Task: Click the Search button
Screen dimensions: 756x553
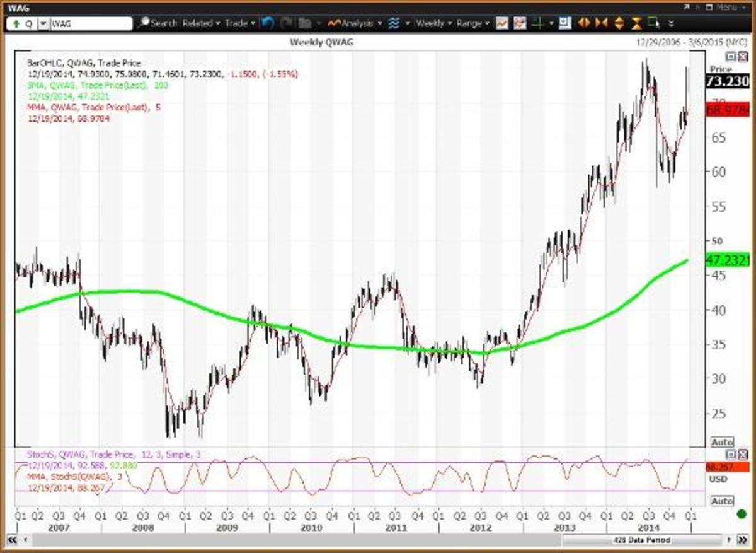Action: coord(157,23)
